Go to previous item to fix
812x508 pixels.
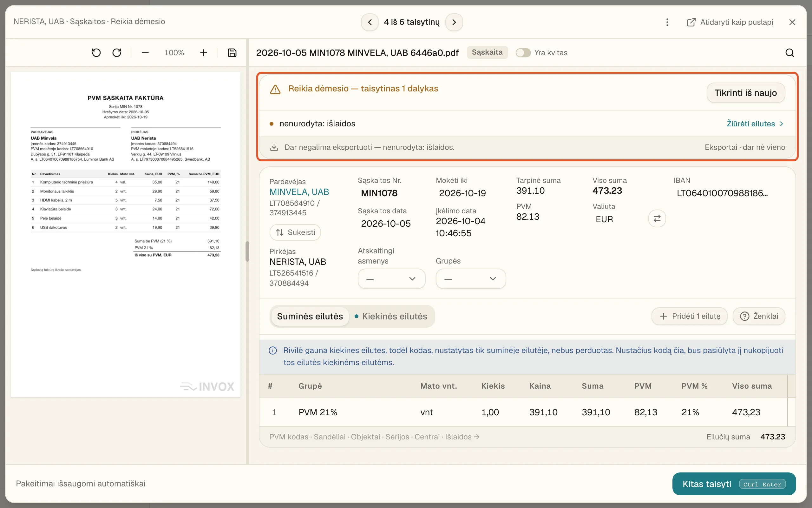370,22
